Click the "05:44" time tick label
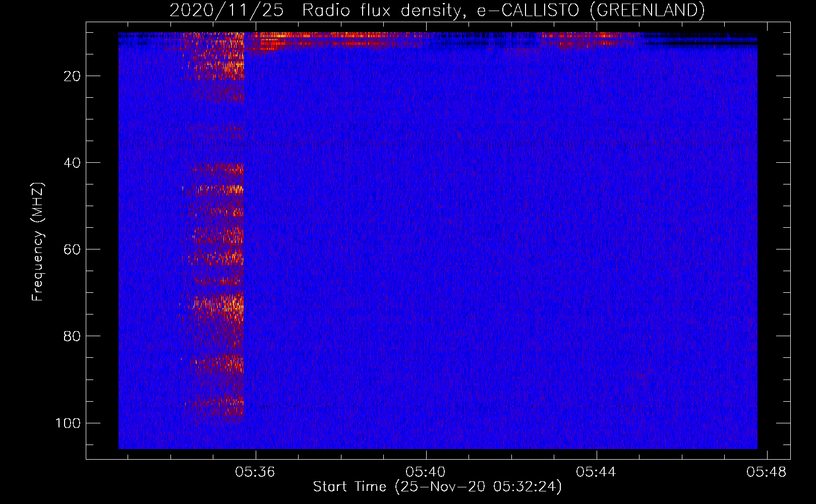Image resolution: width=816 pixels, height=504 pixels. 596,472
